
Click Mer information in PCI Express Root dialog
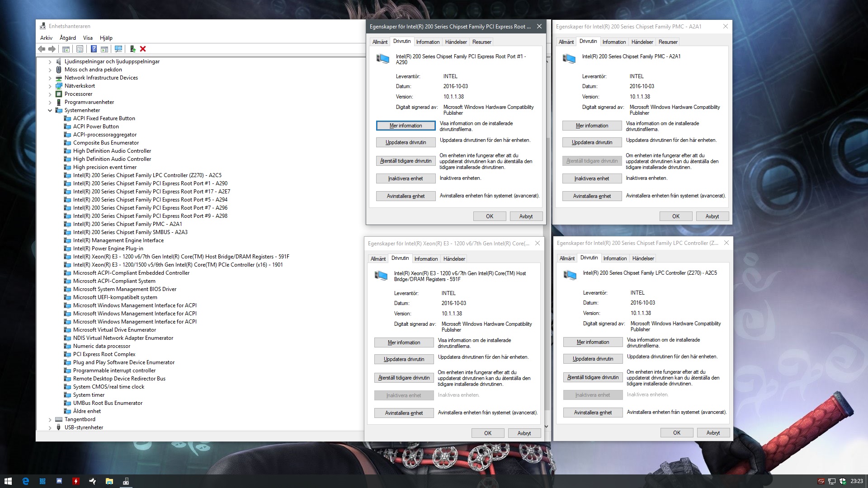[406, 126]
